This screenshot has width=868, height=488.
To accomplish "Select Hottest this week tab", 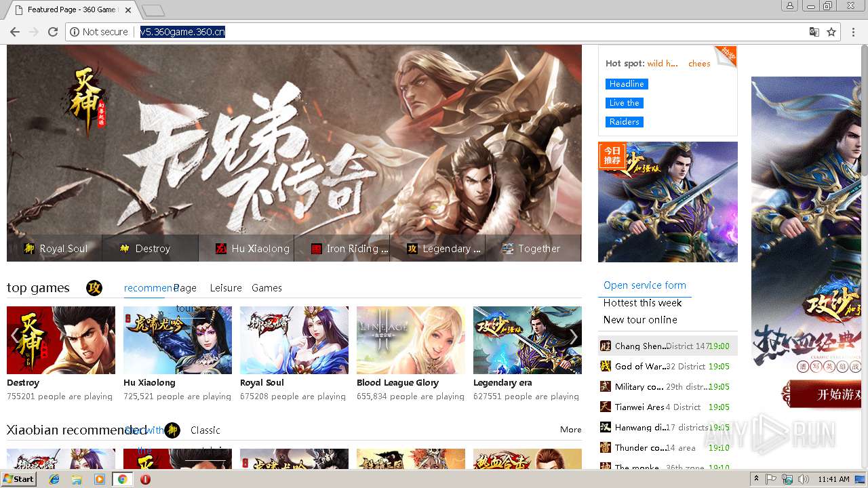I will coord(643,303).
